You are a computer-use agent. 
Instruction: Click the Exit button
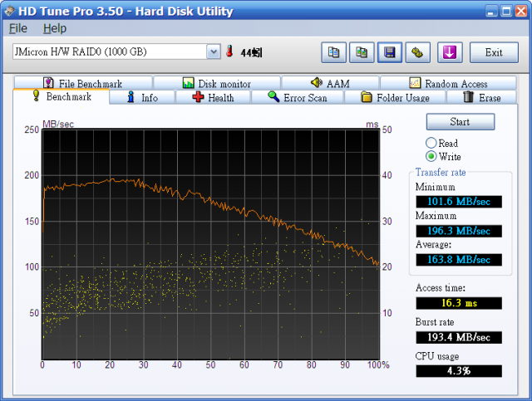[x=494, y=52]
